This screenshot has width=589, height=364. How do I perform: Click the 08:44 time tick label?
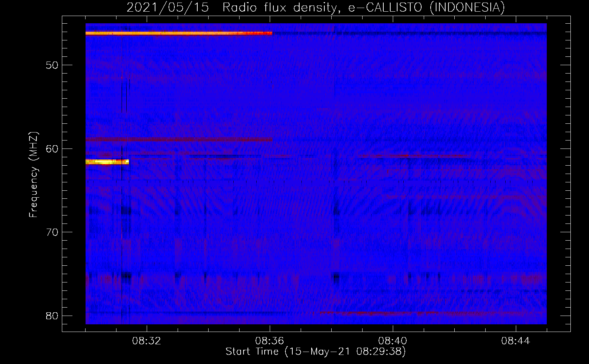[x=515, y=341]
